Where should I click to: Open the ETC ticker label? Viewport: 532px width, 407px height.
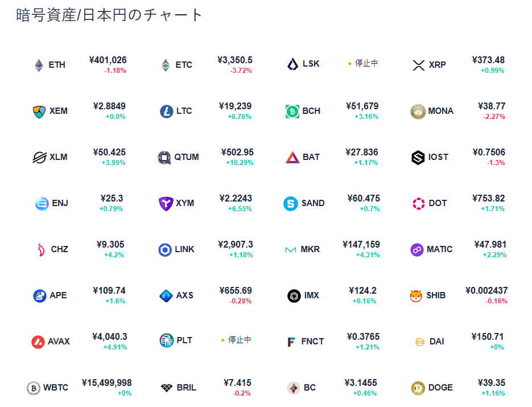184,65
